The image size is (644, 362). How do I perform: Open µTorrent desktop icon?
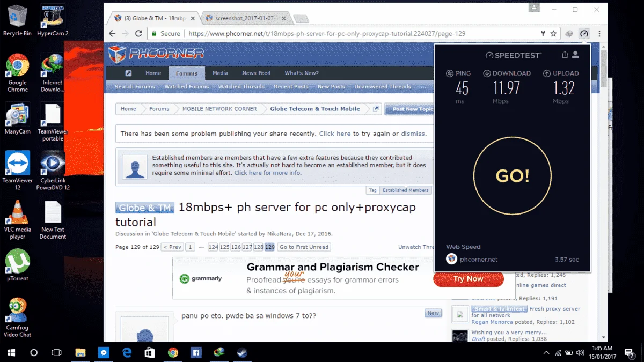[x=17, y=265]
